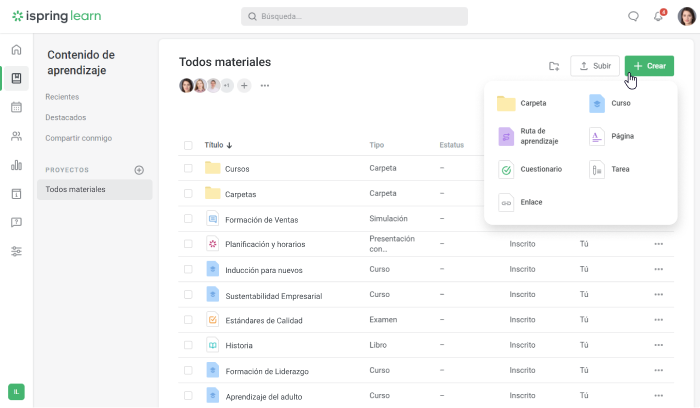The width and height of the screenshot is (700, 408).
Task: Toggle the select-all checkbox in table header
Action: click(188, 145)
